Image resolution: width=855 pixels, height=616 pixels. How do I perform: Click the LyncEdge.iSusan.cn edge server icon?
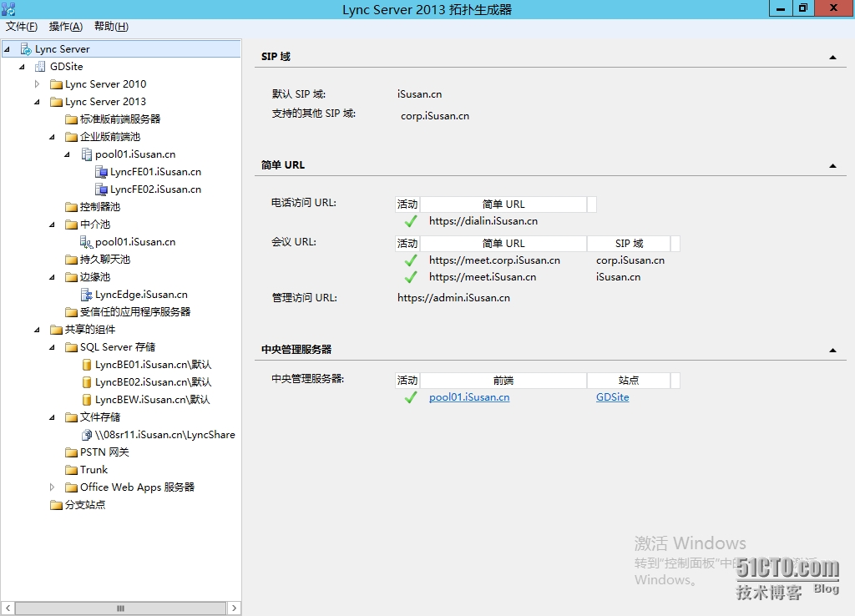86,295
